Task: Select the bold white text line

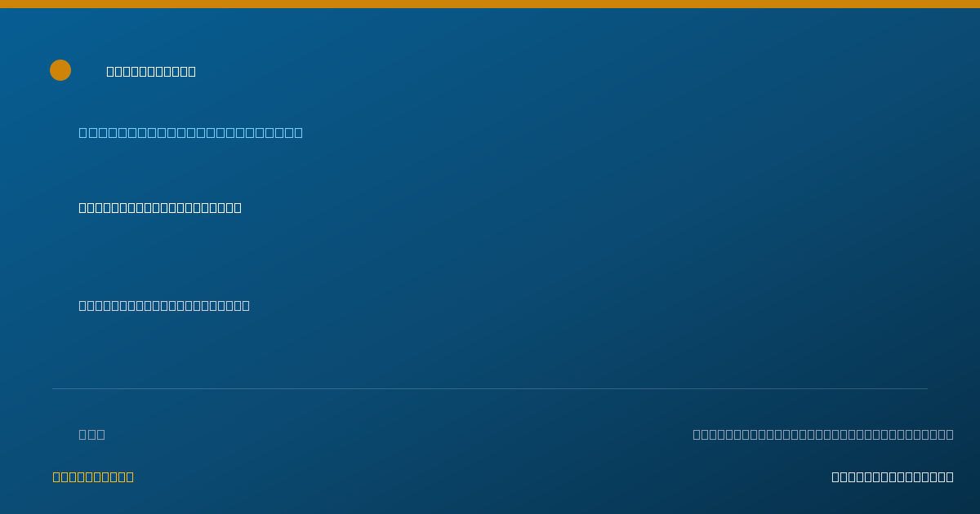Action: (x=160, y=207)
